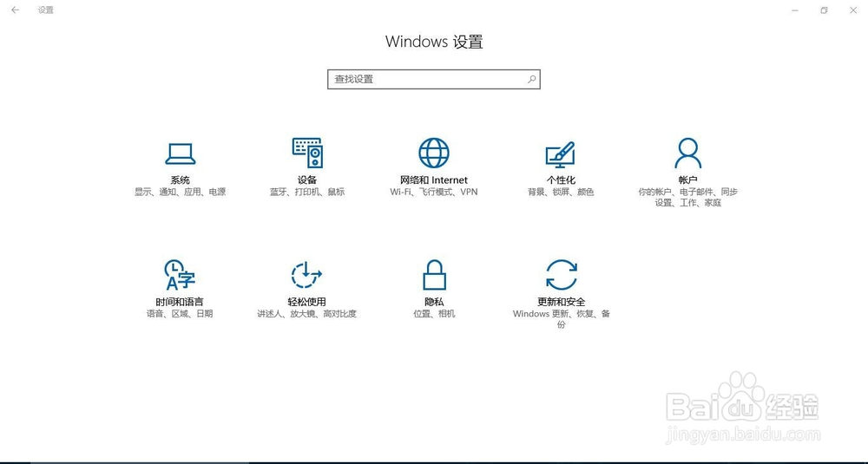Click the 蓝牙、打印机、鼠标 description
This screenshot has height=464, width=868.
pos(307,192)
